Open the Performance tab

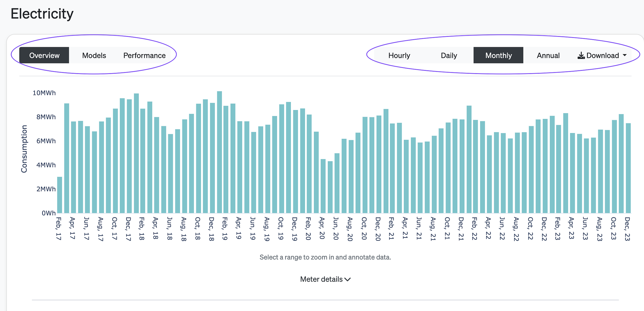pyautogui.click(x=144, y=55)
